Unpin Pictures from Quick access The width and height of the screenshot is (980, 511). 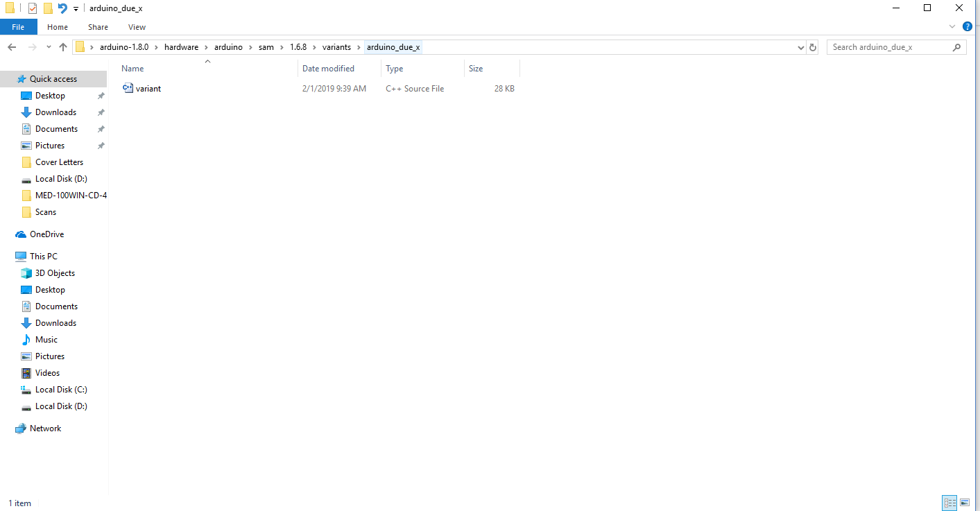click(101, 145)
